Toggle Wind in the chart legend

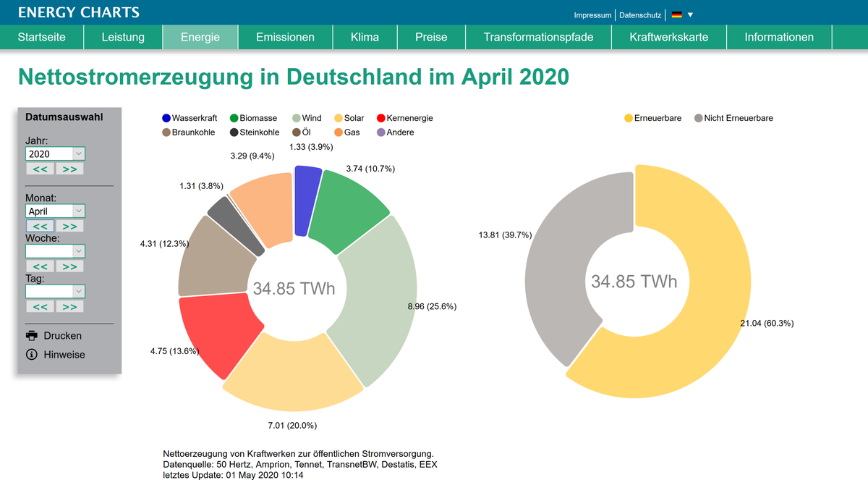point(307,118)
